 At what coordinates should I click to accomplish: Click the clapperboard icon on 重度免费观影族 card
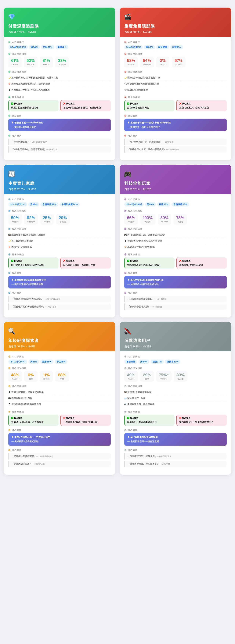tap(128, 17)
